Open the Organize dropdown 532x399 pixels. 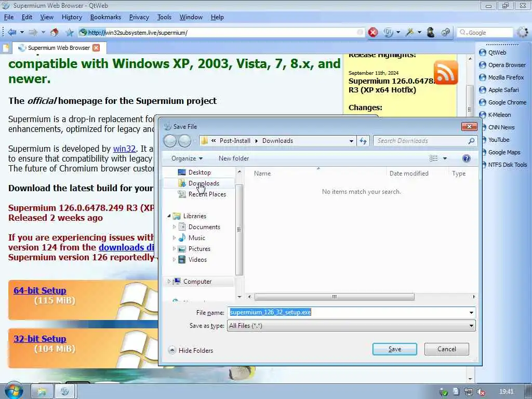[187, 158]
